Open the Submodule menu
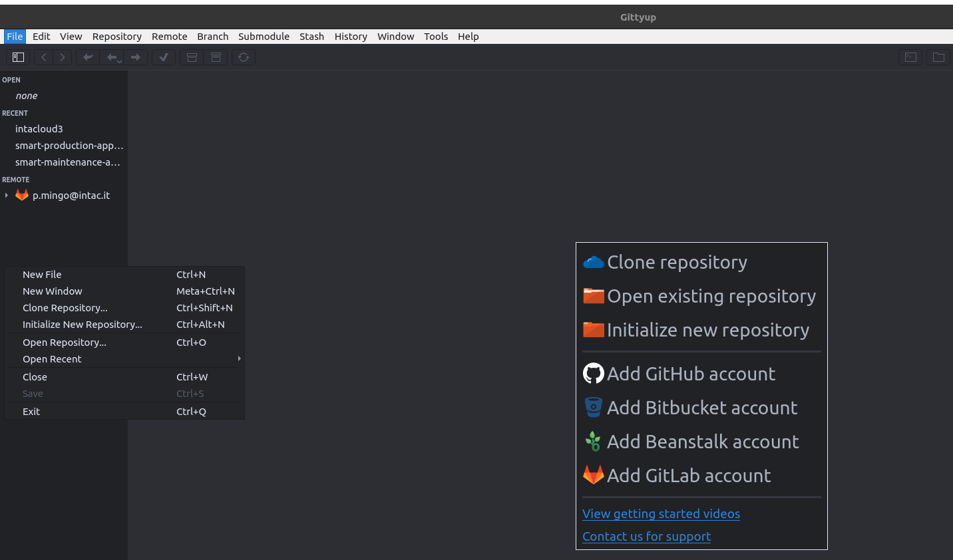Screen dimensions: 953x560 (x=264, y=37)
